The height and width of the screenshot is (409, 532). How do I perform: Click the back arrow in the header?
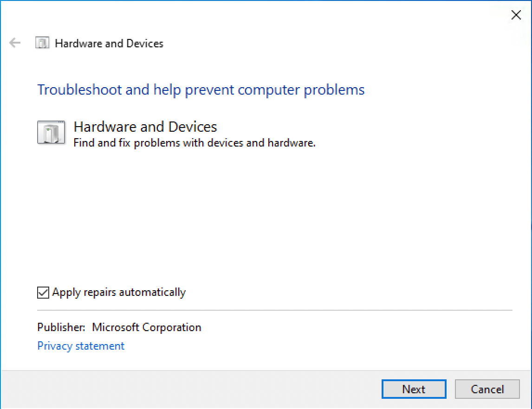pos(15,44)
